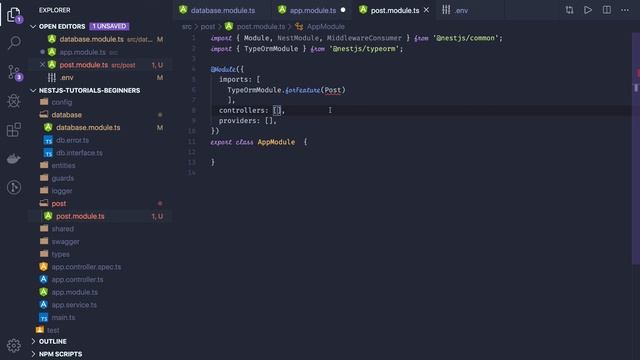Open the Source Control view icon
640x360 pixels.
coord(14,73)
